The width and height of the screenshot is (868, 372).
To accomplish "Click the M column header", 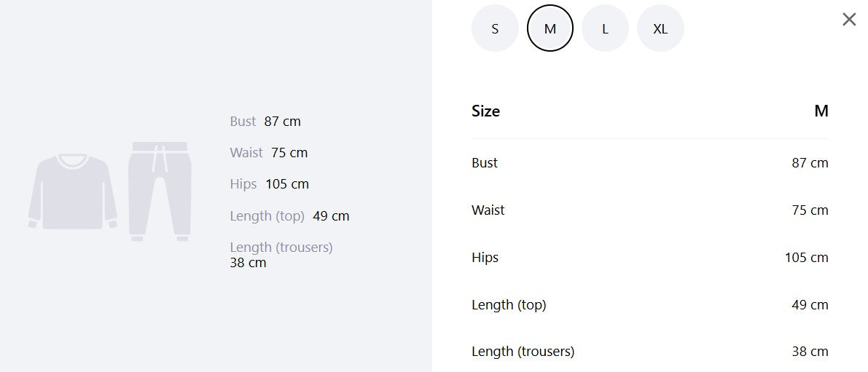I will pyautogui.click(x=821, y=111).
